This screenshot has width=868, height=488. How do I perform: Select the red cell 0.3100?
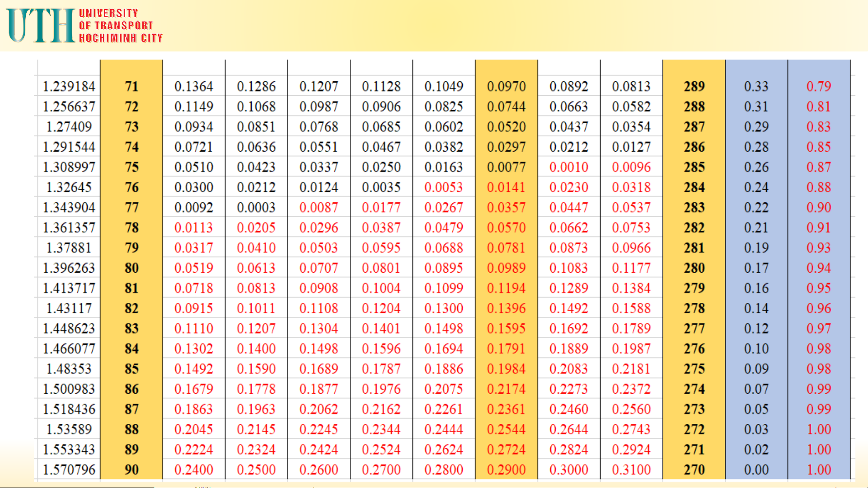point(631,469)
